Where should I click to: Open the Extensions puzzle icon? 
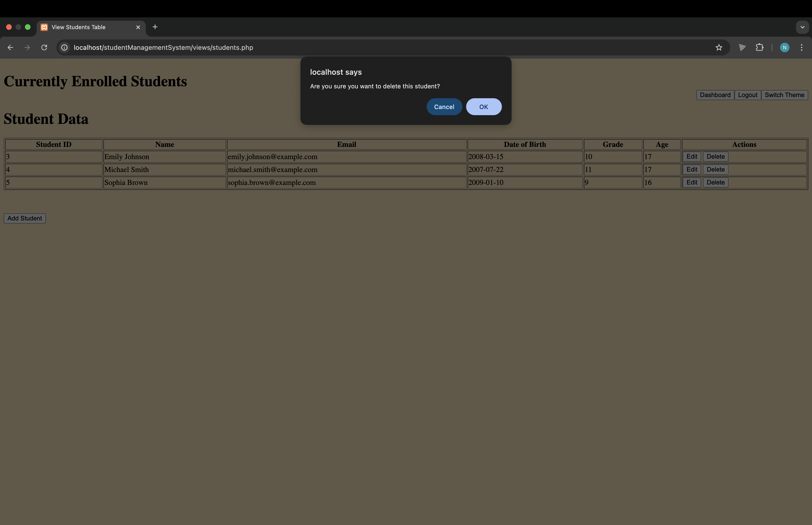[x=760, y=47]
